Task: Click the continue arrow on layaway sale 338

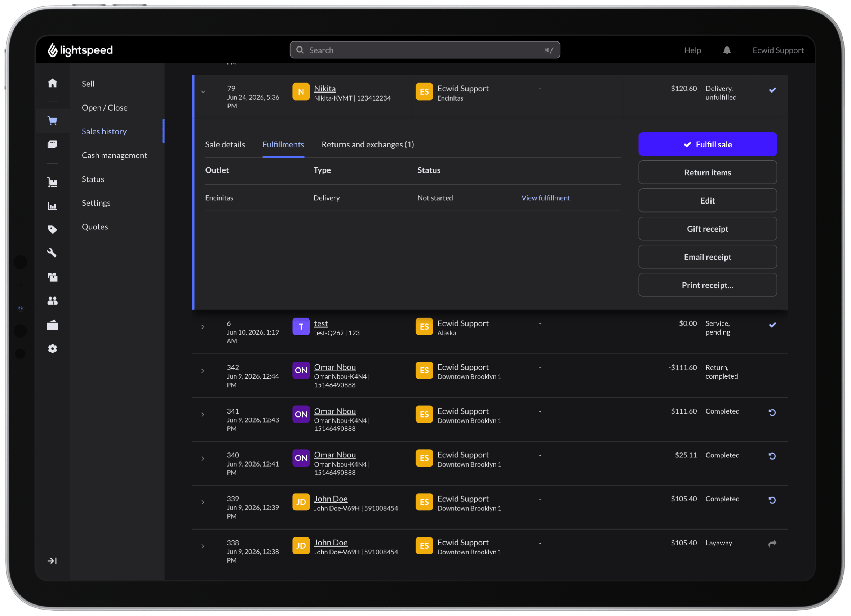Action: tap(772, 544)
